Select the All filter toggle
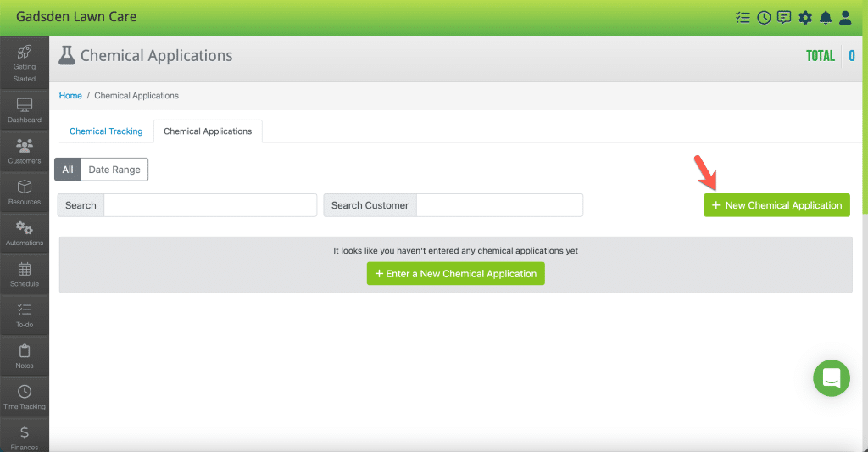 click(68, 170)
